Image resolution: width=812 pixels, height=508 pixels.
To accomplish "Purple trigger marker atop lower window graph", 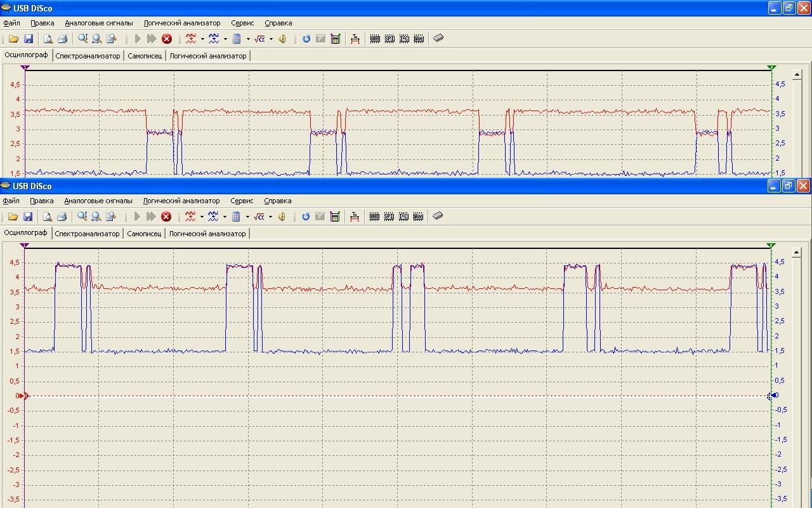I will (25, 245).
